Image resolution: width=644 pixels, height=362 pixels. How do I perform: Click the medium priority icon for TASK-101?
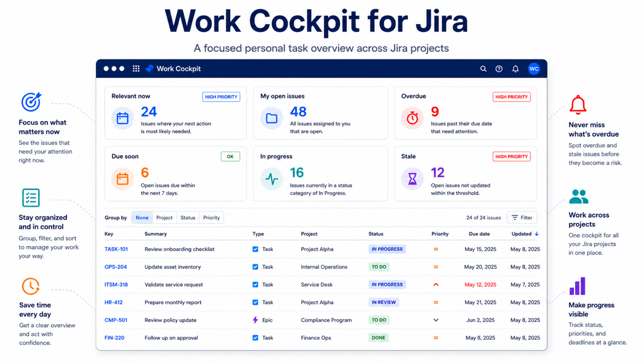click(436, 249)
